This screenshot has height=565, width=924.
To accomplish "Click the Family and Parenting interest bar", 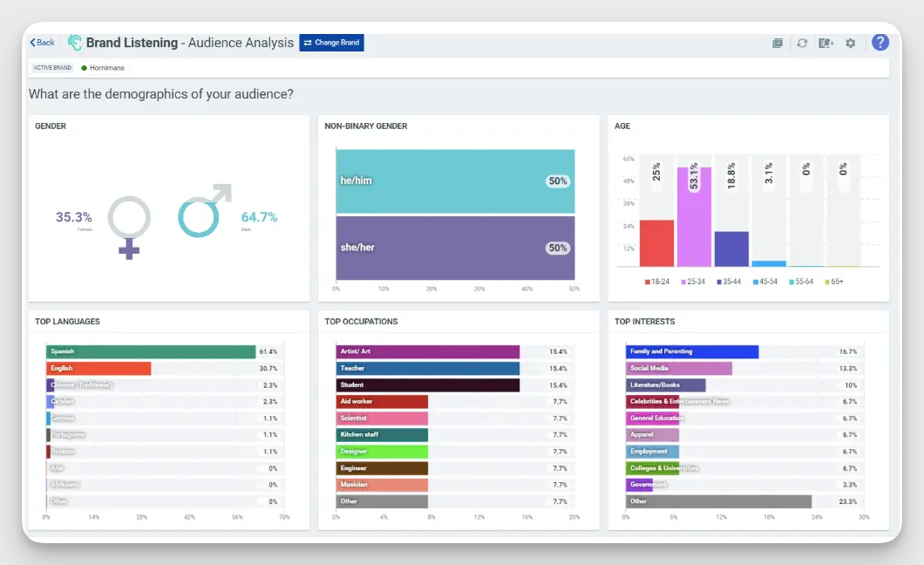I will [691, 351].
